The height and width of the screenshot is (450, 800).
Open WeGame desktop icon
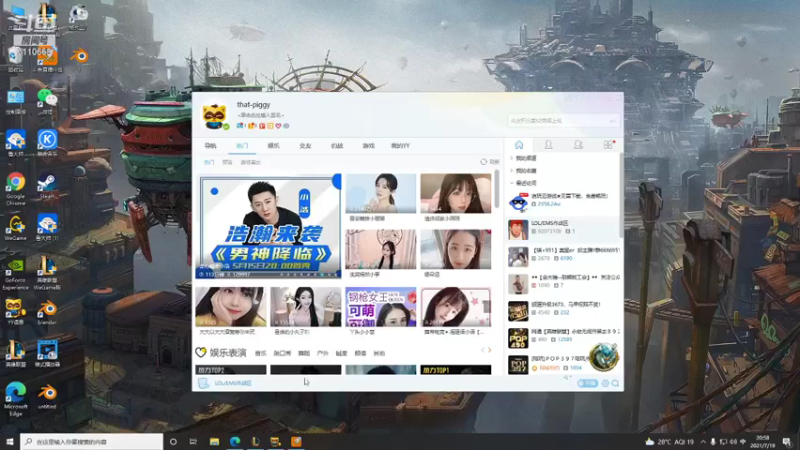click(15, 228)
